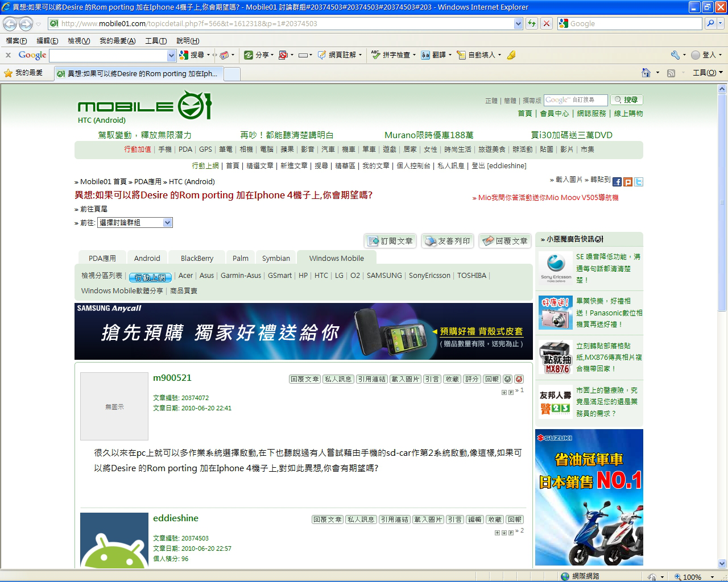This screenshot has width=728, height=582.
Task: Click the address bar search magnifier icon
Action: pos(710,23)
